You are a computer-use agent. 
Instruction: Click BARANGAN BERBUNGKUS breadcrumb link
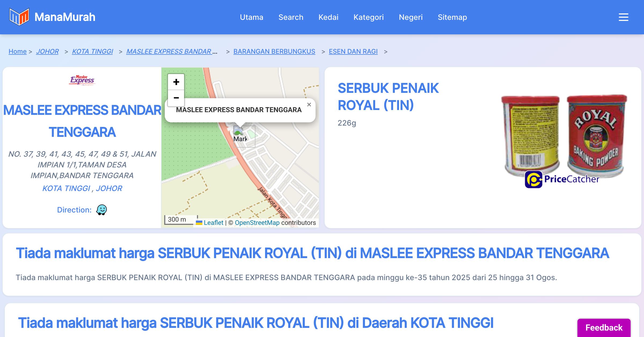[274, 51]
